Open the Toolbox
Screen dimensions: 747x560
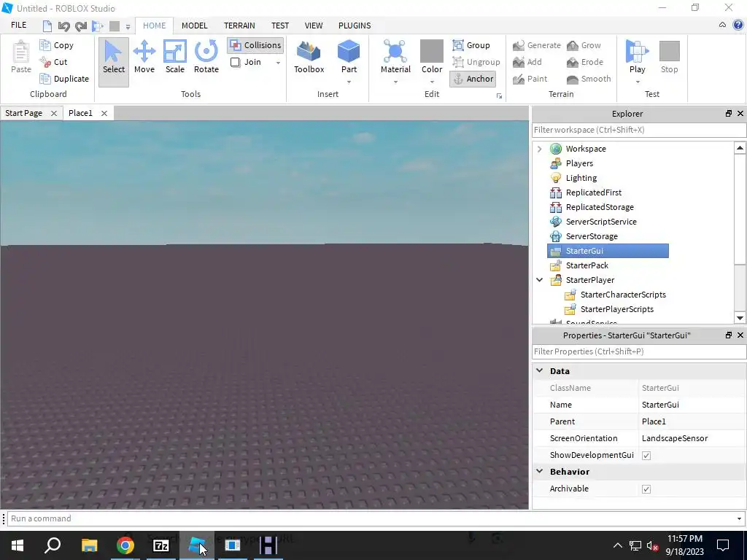pyautogui.click(x=309, y=57)
